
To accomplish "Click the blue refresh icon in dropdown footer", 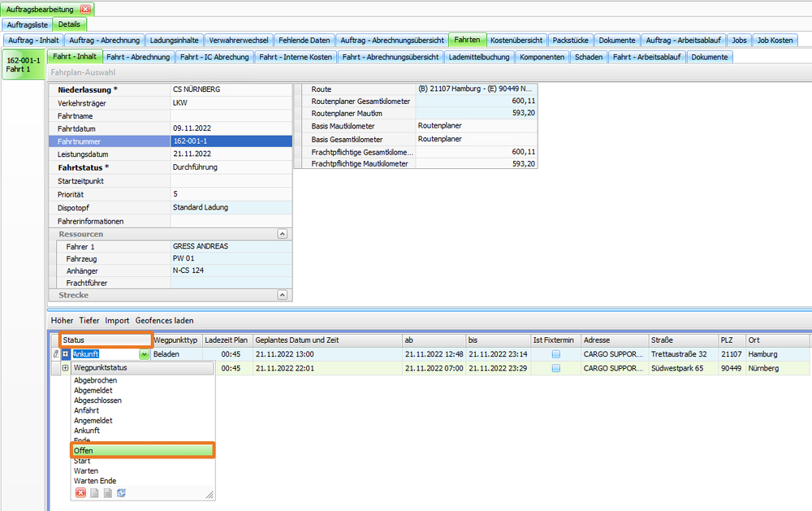I will point(121,493).
